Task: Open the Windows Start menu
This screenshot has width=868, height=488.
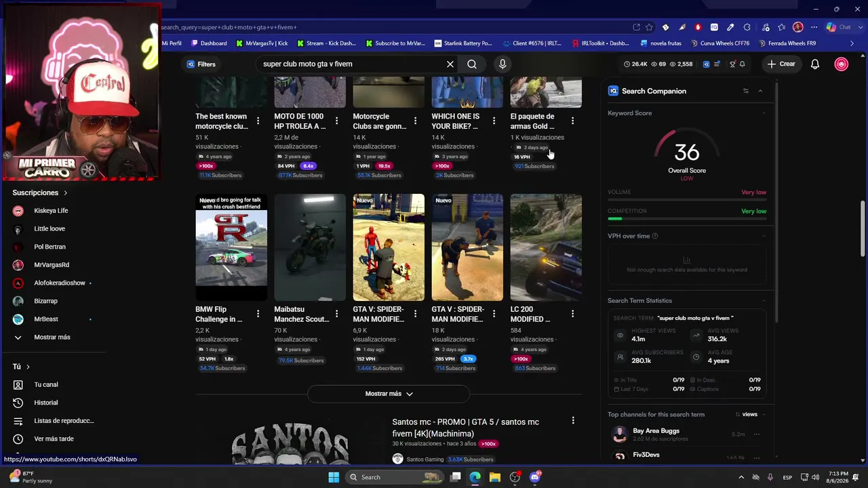Action: tap(334, 477)
